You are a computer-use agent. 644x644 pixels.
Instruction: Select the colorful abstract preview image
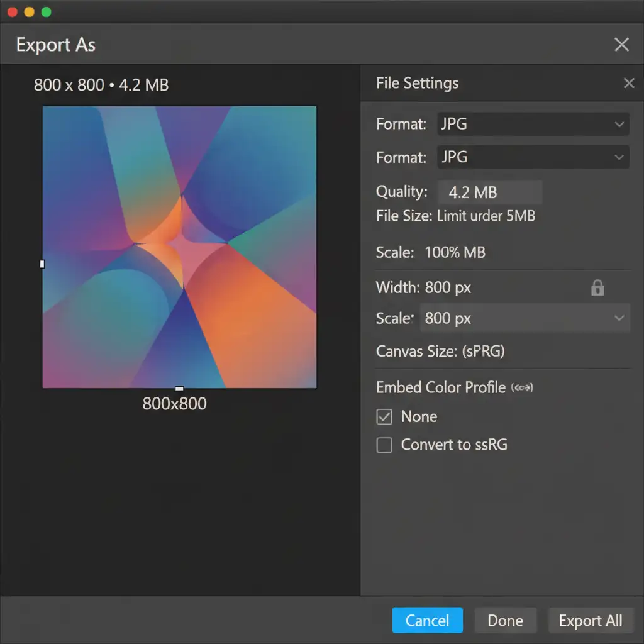pyautogui.click(x=179, y=247)
